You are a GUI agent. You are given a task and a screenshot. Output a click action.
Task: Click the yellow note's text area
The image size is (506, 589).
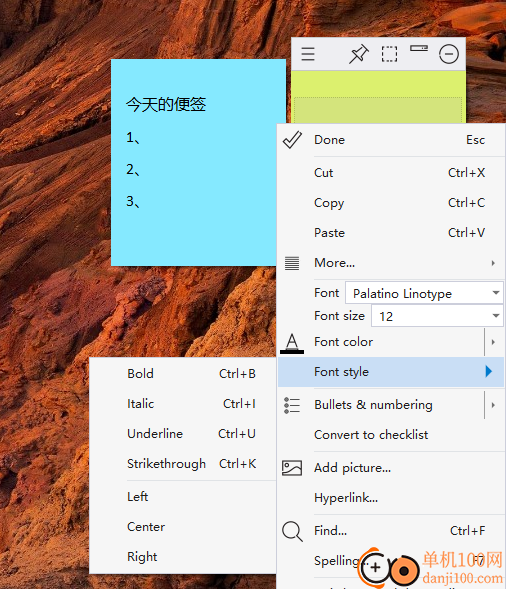378,110
